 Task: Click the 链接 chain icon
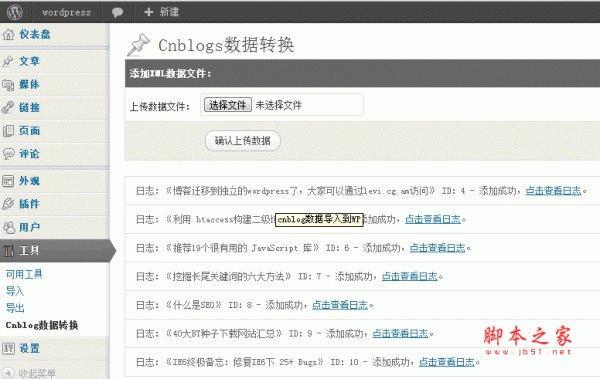click(8, 108)
